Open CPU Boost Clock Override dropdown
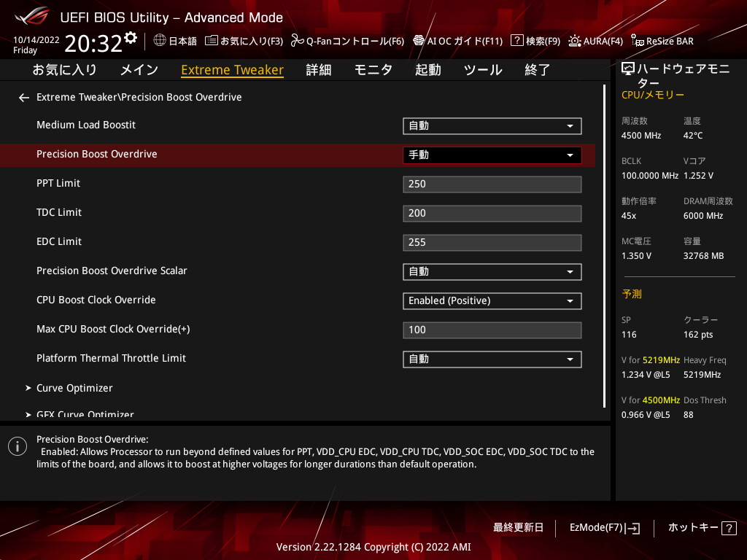The height and width of the screenshot is (560, 747). [x=492, y=301]
